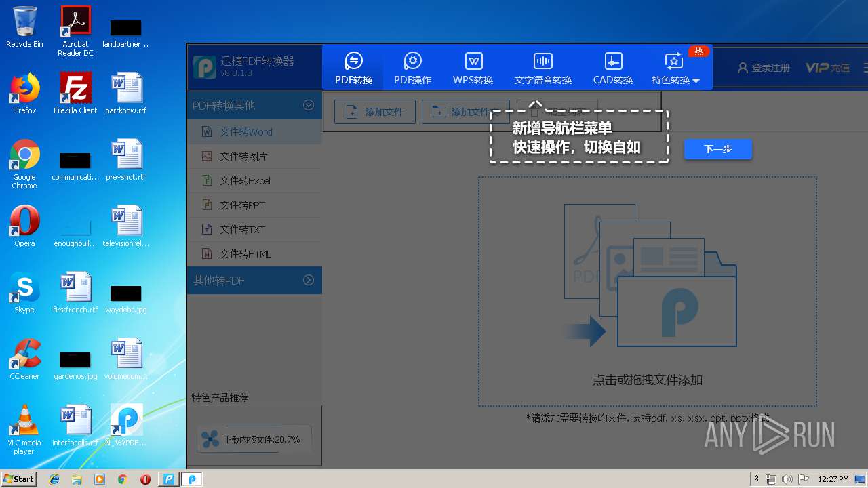Select the communicati desktop file

(x=75, y=167)
